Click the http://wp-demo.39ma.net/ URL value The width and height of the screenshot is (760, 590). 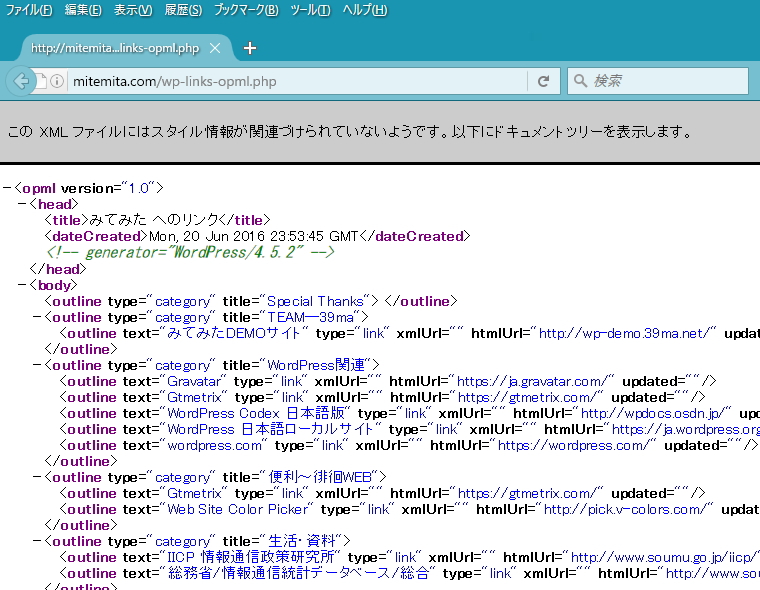(x=624, y=333)
